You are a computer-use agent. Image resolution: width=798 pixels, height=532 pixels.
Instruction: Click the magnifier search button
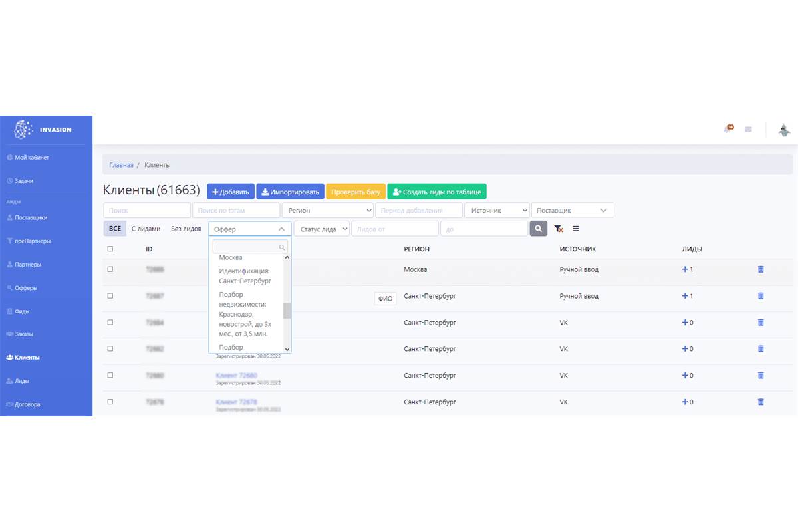(539, 229)
